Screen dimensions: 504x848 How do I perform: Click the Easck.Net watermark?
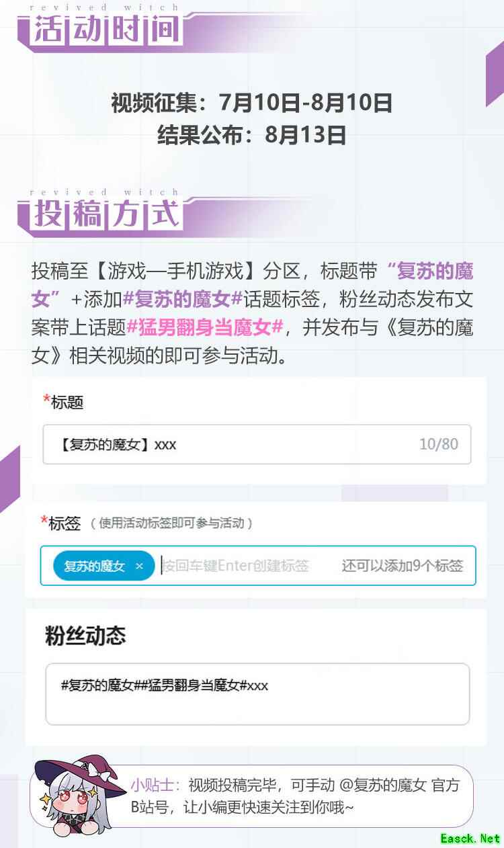pos(470,838)
